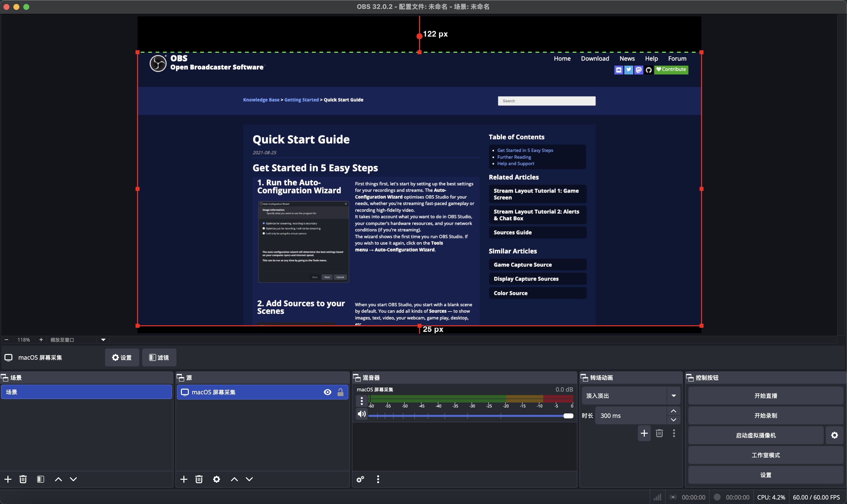Hide the macOS 屏幕采集 source via eye icon
847x504 pixels.
(x=327, y=392)
